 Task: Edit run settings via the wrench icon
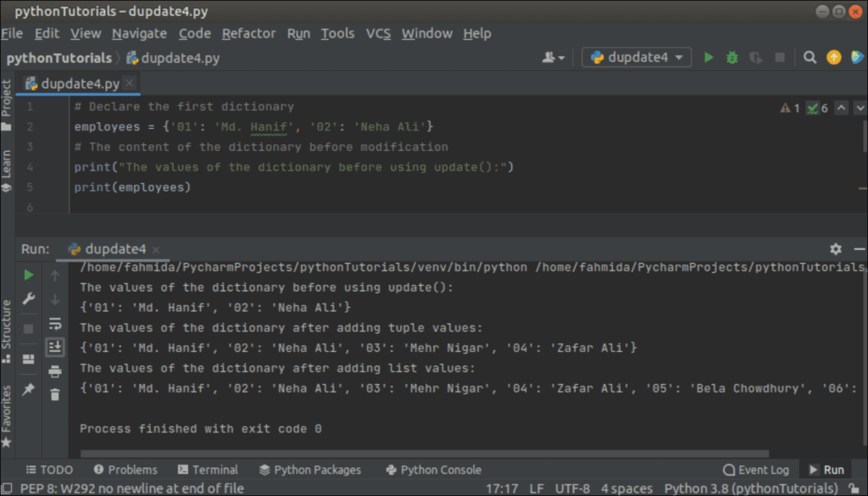pos(27,298)
